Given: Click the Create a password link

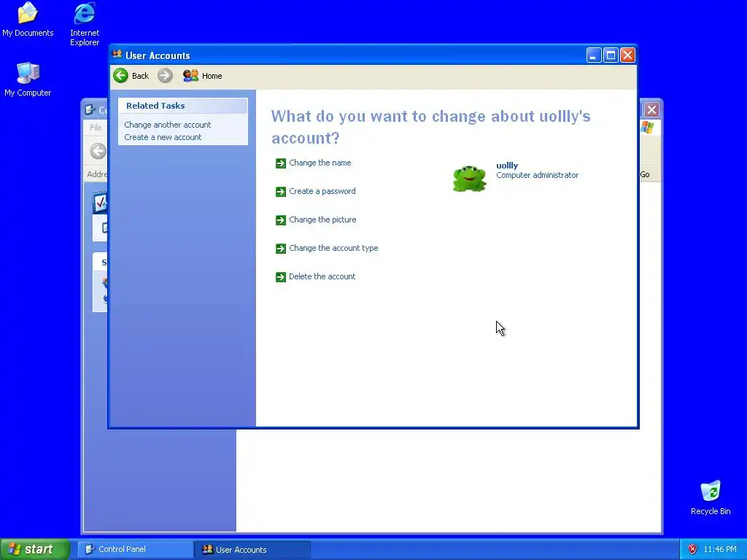Looking at the screenshot, I should tap(322, 192).
